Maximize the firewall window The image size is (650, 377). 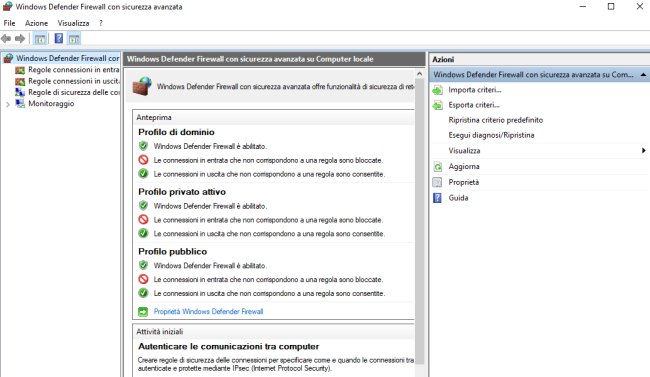click(611, 7)
